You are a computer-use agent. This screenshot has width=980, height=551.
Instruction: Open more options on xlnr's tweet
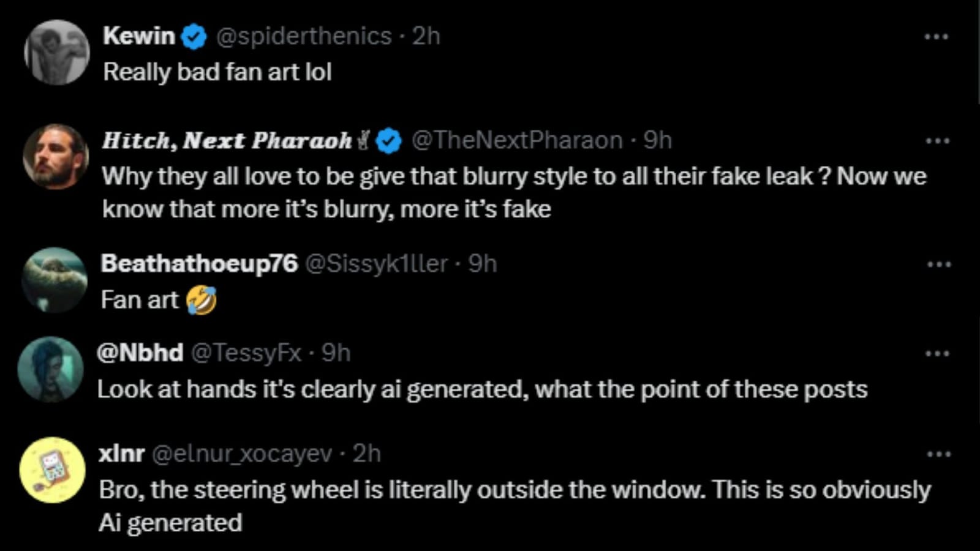pos(938,454)
